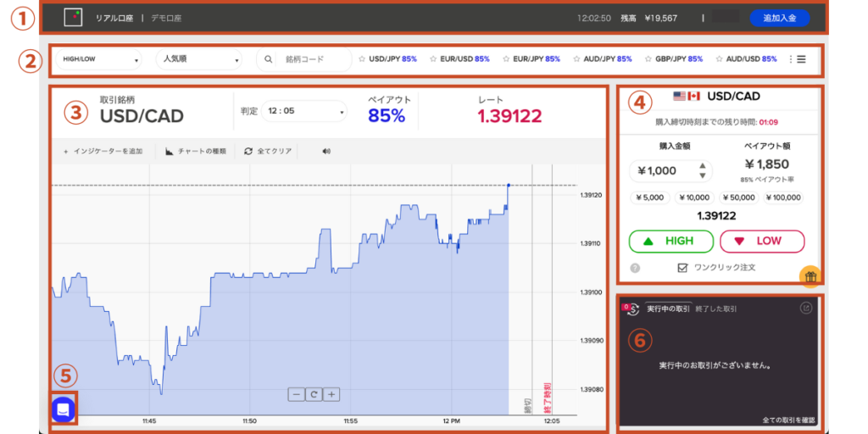Click the gray help question mark icon
Screen dimensions: 868x434
[636, 268]
